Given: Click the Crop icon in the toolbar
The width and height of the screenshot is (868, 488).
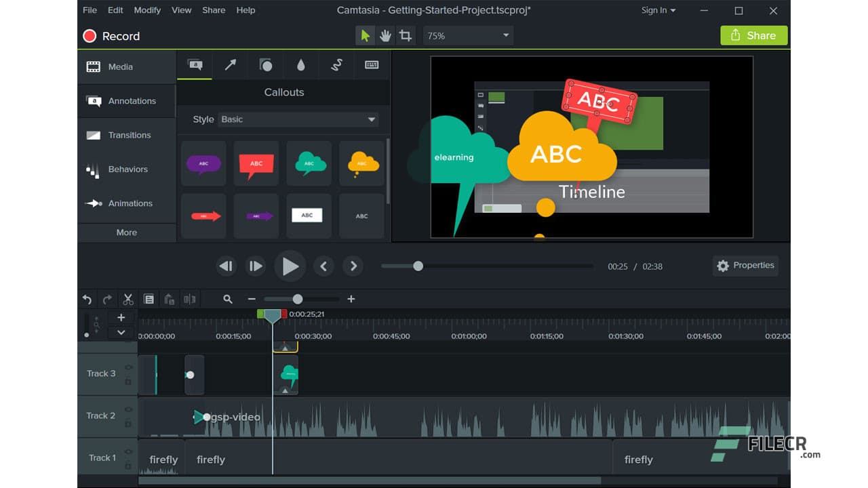Looking at the screenshot, I should (x=405, y=35).
